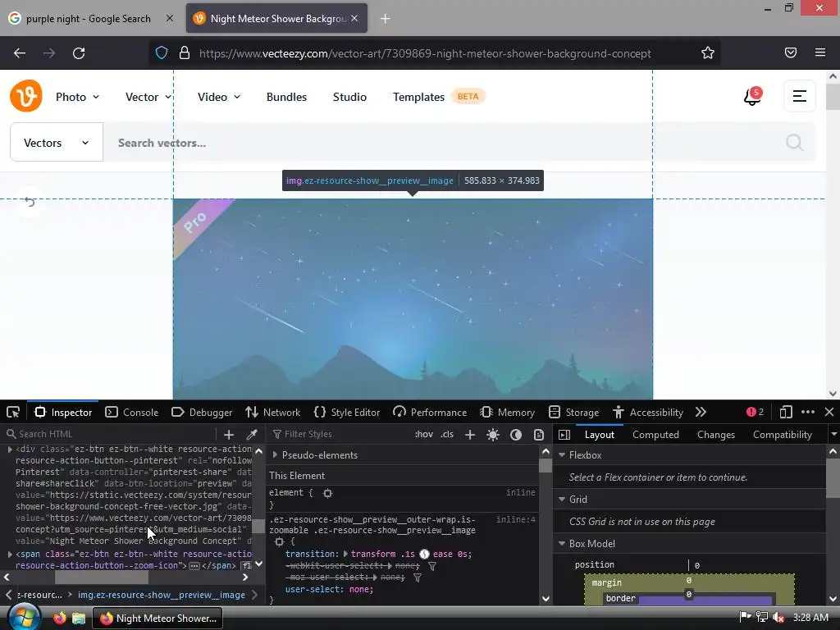Open the notifications bell
Image resolution: width=840 pixels, height=630 pixels.
coord(752,97)
